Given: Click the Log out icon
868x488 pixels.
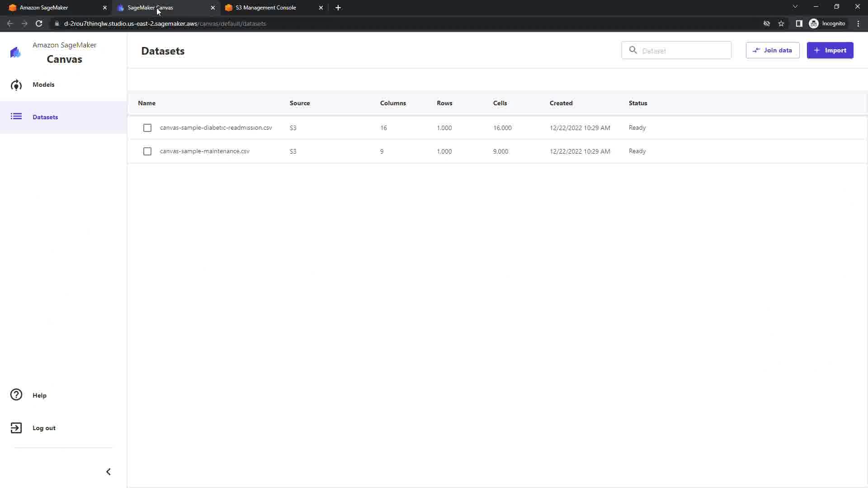Looking at the screenshot, I should pyautogui.click(x=16, y=428).
